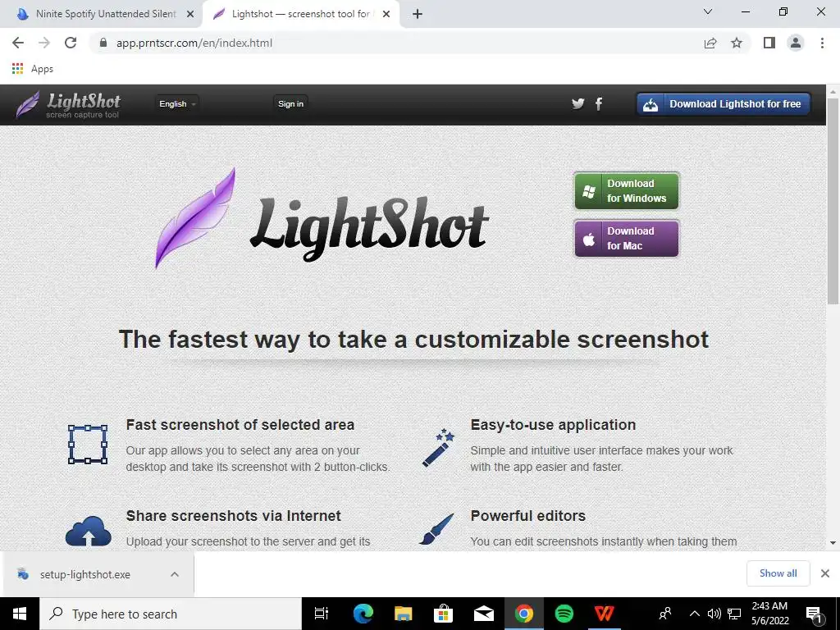Viewport: 840px width, 630px height.
Task: Click the page vertical scrollbar thumb
Action: [833, 201]
